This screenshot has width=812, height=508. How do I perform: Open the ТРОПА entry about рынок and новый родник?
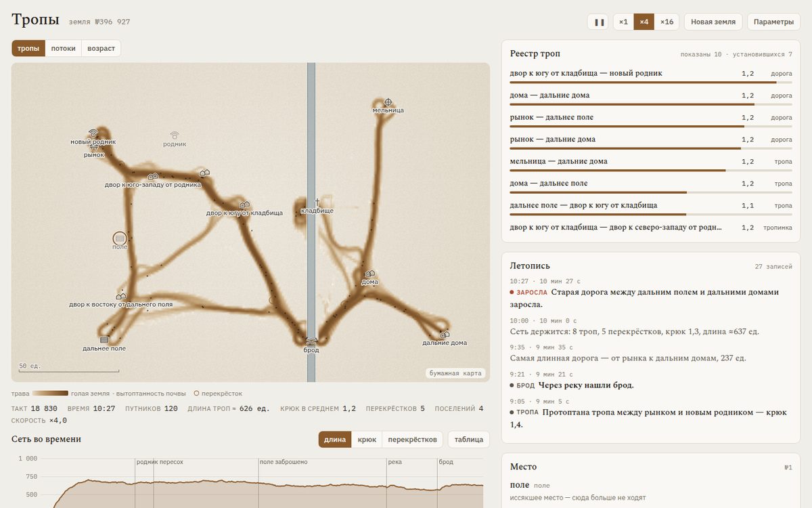pyautogui.click(x=650, y=412)
